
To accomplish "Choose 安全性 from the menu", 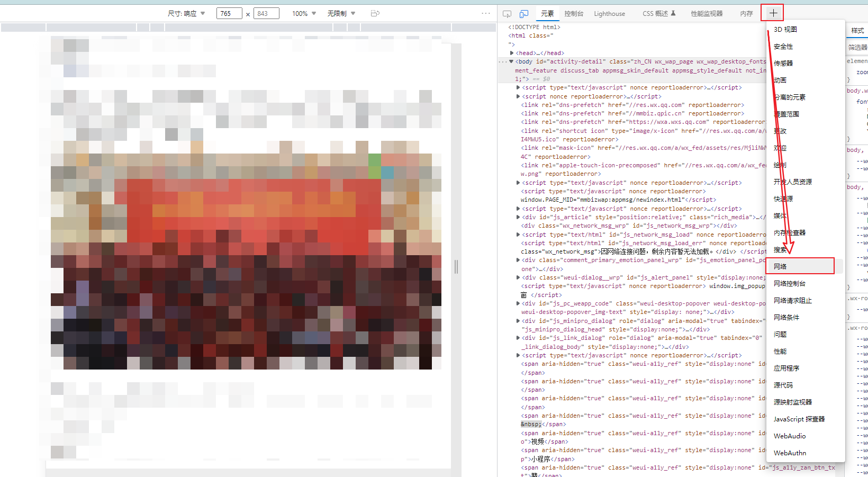I will pos(805,47).
